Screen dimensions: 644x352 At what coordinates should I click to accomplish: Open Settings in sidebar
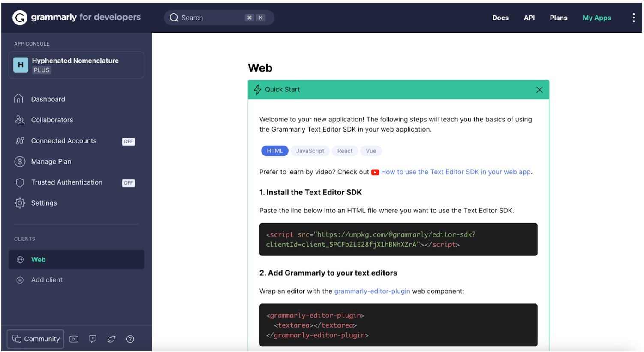(x=44, y=203)
